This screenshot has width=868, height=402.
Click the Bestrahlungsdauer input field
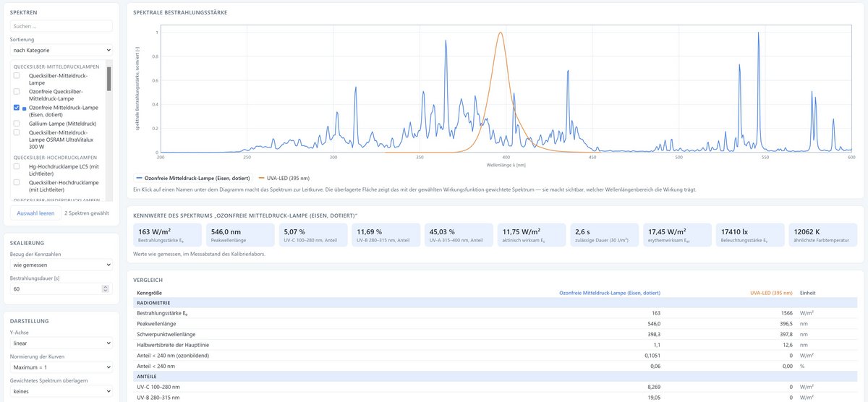(61, 288)
